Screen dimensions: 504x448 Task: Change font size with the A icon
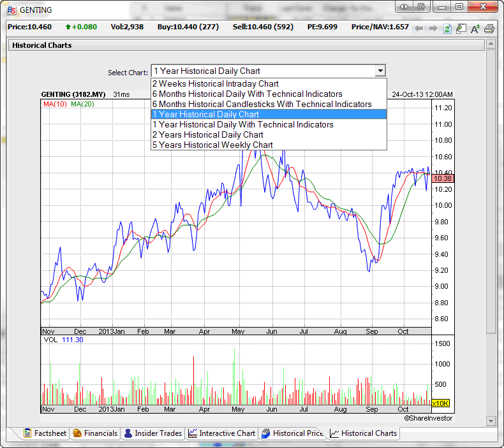(x=475, y=29)
